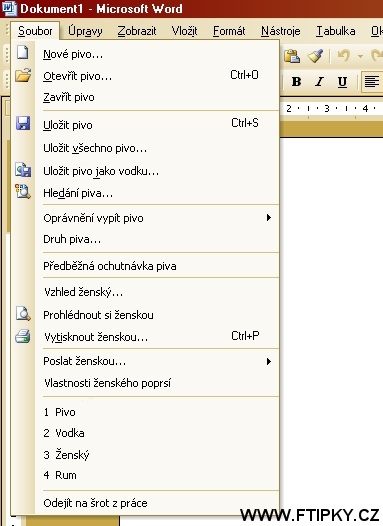Screen dimensions: 383x526
Task: Open the Nástroje menu
Action: [280, 31]
